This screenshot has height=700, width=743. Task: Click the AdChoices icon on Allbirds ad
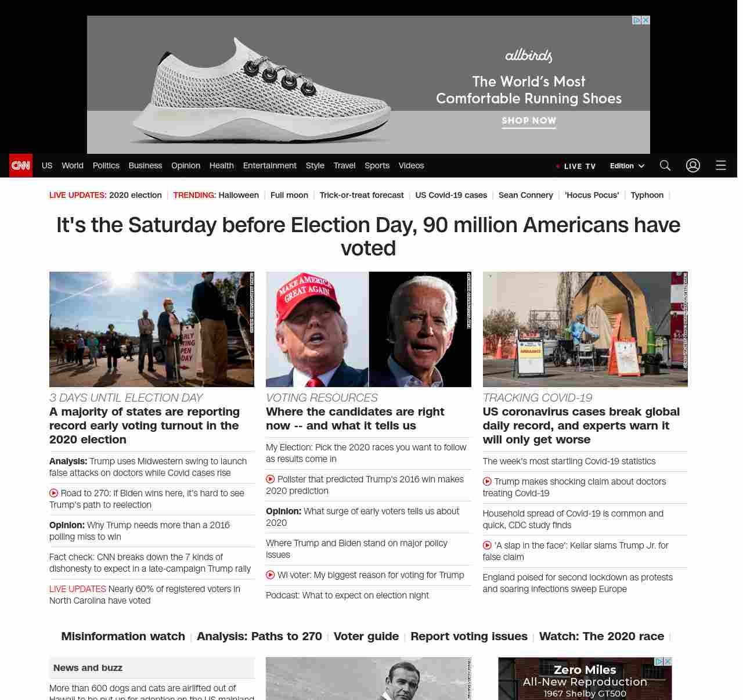pos(637,20)
